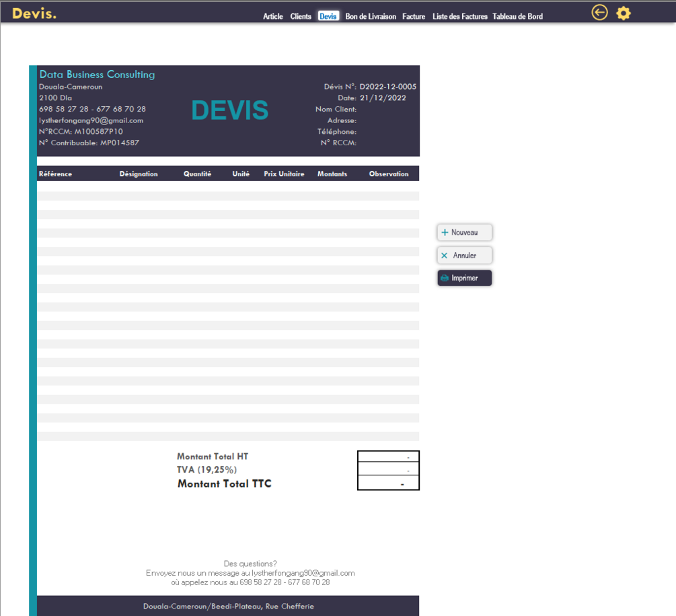Open the Facture tab
The image size is (676, 616).
pyautogui.click(x=414, y=16)
